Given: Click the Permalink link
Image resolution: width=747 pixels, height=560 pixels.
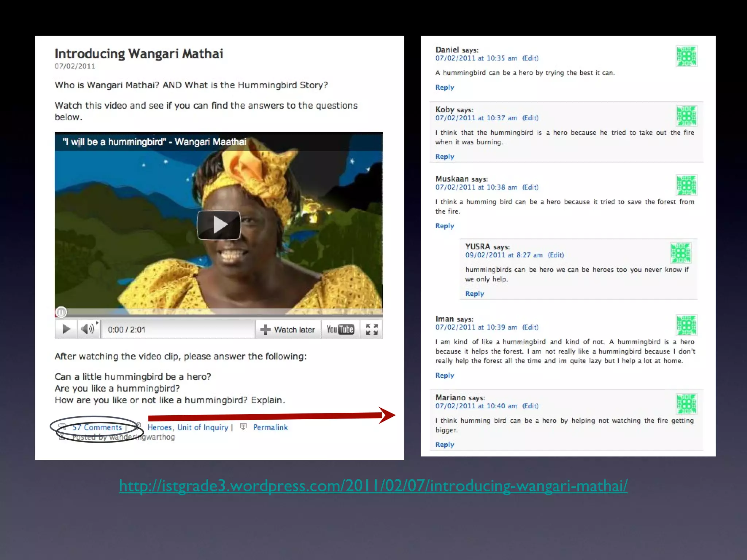Looking at the screenshot, I should pos(270,427).
